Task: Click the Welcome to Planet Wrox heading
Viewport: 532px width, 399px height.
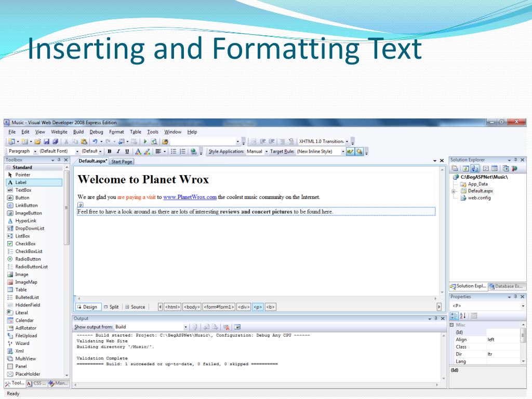Action: tap(143, 179)
